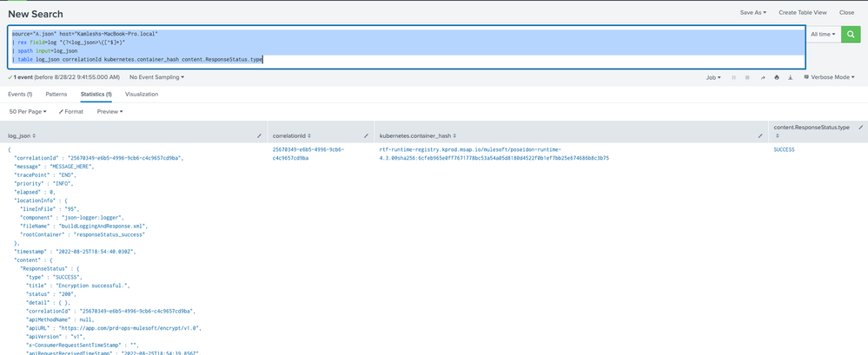The image size is (868, 355).
Task: Export results with the download icon
Action: 790,77
